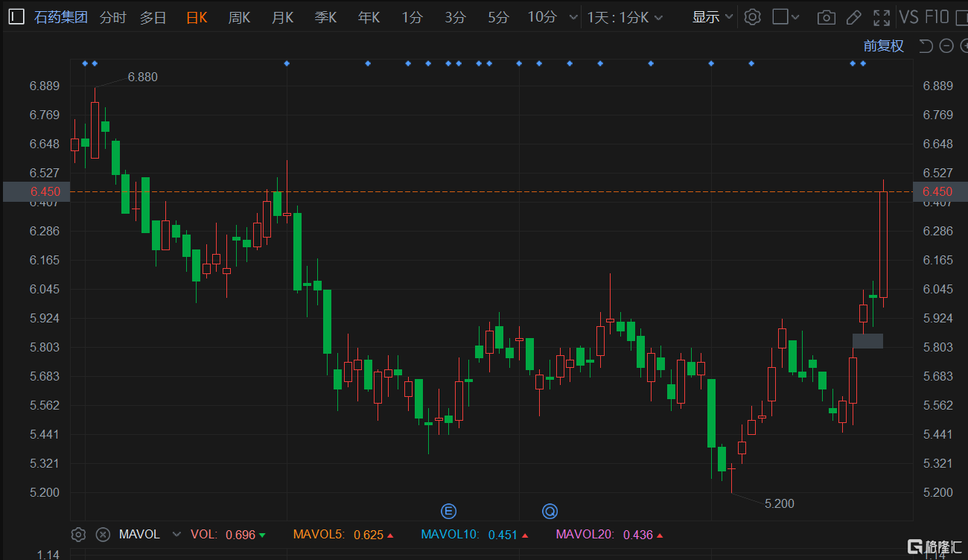Switch to 分时 intraday tab

click(x=112, y=17)
